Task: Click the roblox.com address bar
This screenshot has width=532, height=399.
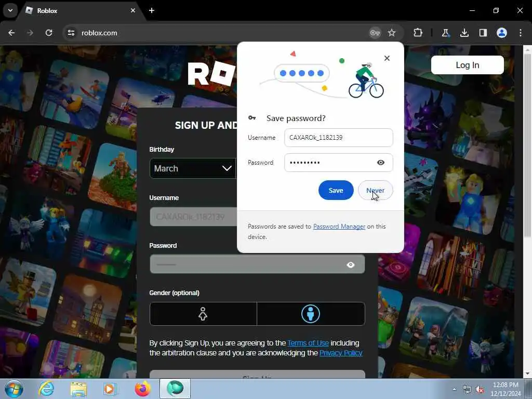Action: 217,33
